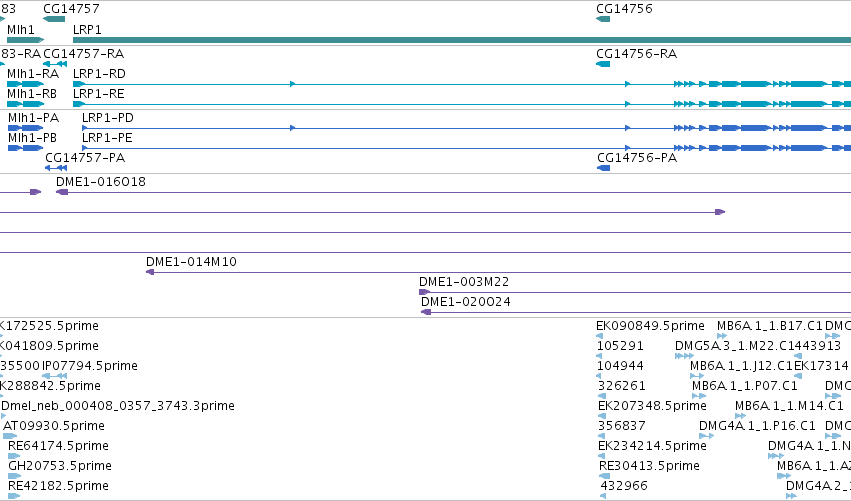
Task: Click the Mlh1 gene glyph
Action: 25,40
